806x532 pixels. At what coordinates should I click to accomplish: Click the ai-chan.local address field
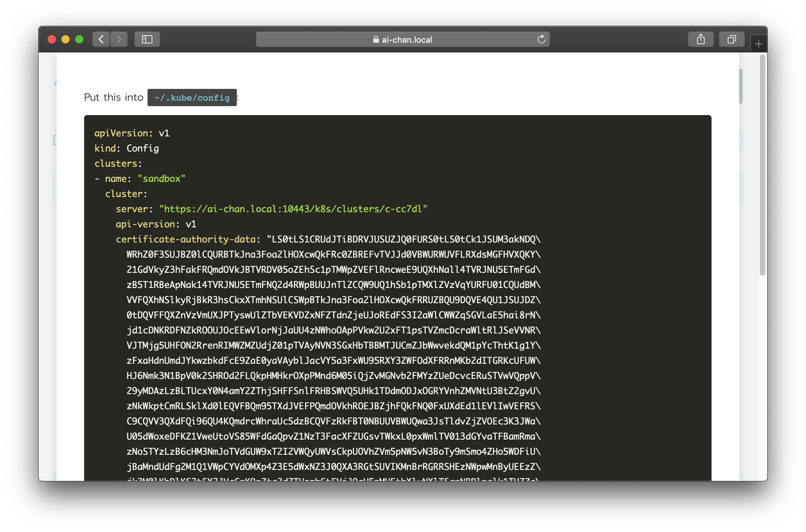(407, 40)
